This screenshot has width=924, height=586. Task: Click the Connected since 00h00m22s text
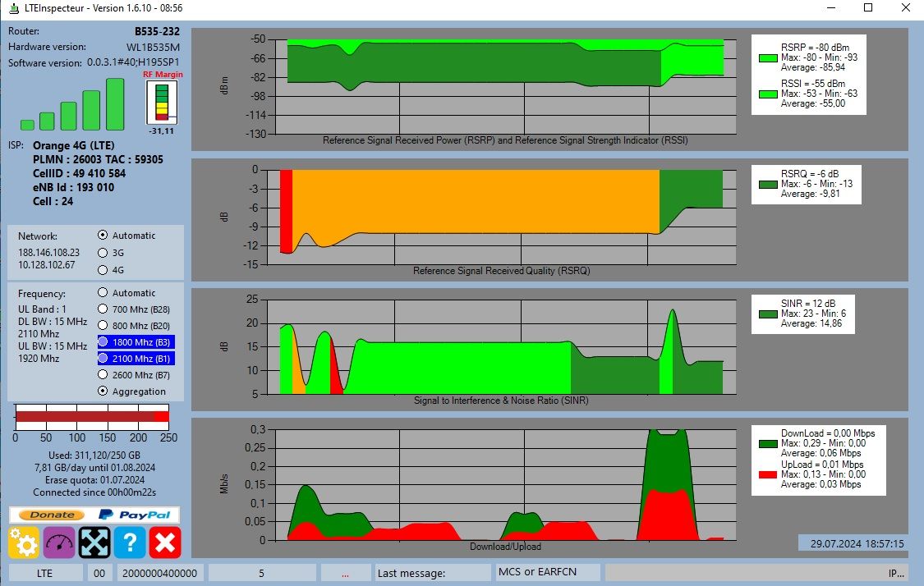[94, 492]
